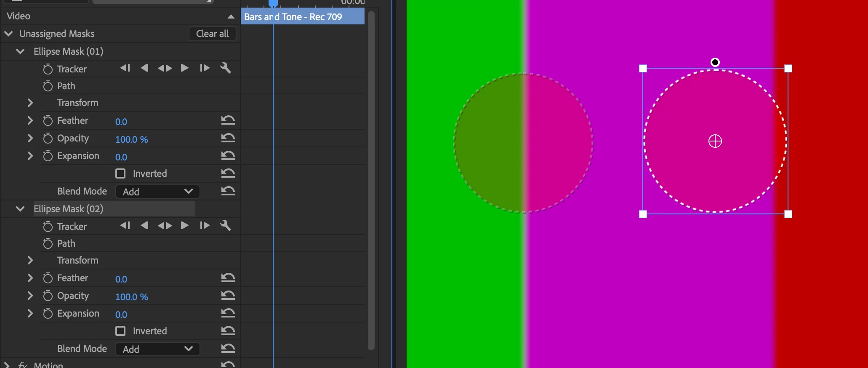This screenshot has height=368, width=868.
Task: Click Ellipse Mask (01) Feather value 0.0
Action: pos(121,122)
